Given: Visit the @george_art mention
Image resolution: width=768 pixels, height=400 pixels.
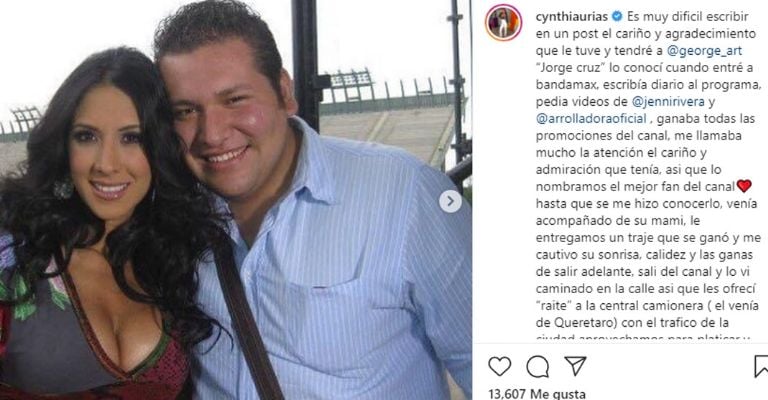Looking at the screenshot, I should 704,50.
